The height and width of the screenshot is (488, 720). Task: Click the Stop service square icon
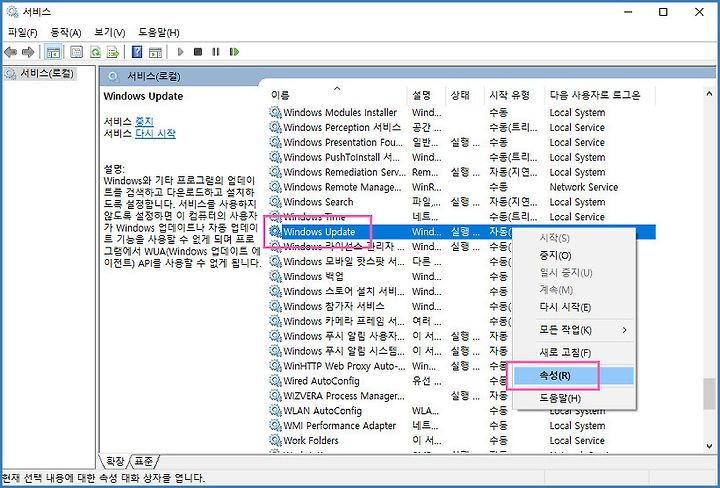point(198,52)
